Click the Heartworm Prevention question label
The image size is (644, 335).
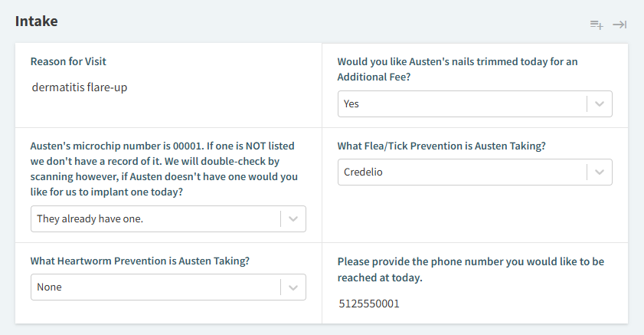pos(140,261)
